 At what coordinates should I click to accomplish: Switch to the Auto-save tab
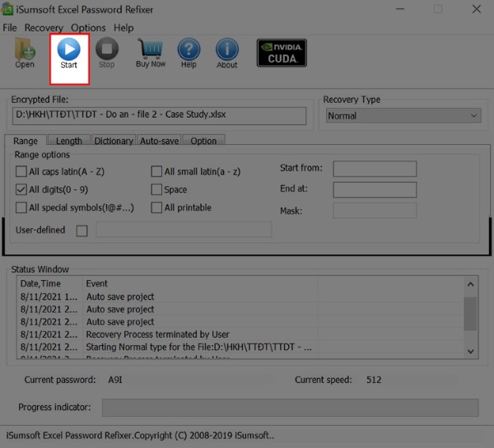point(159,141)
